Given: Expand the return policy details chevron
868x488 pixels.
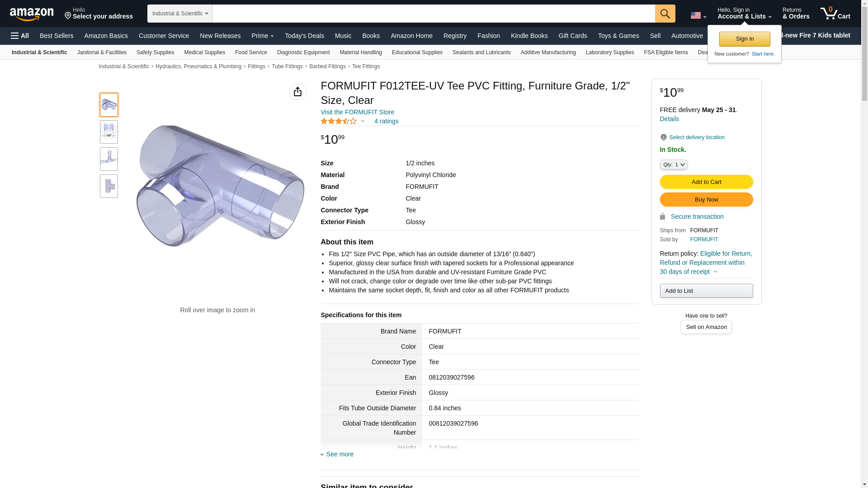Looking at the screenshot, I should pyautogui.click(x=715, y=272).
